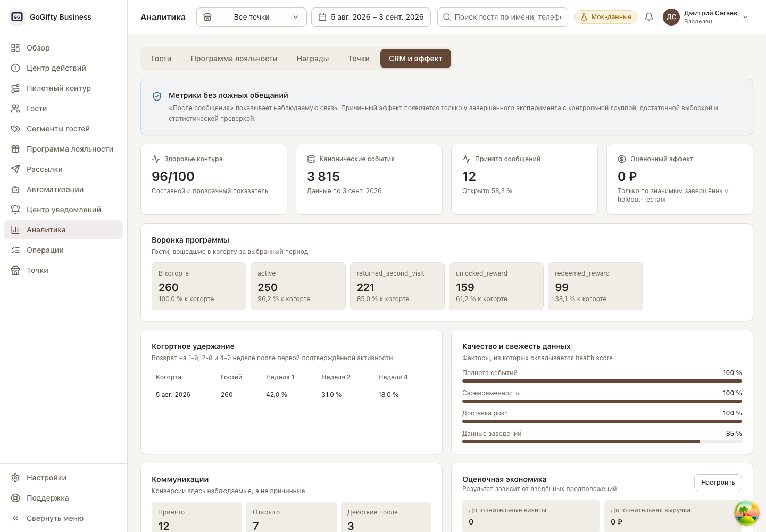Click the Полнота событий progress bar
The image size is (766, 532).
(x=602, y=381)
